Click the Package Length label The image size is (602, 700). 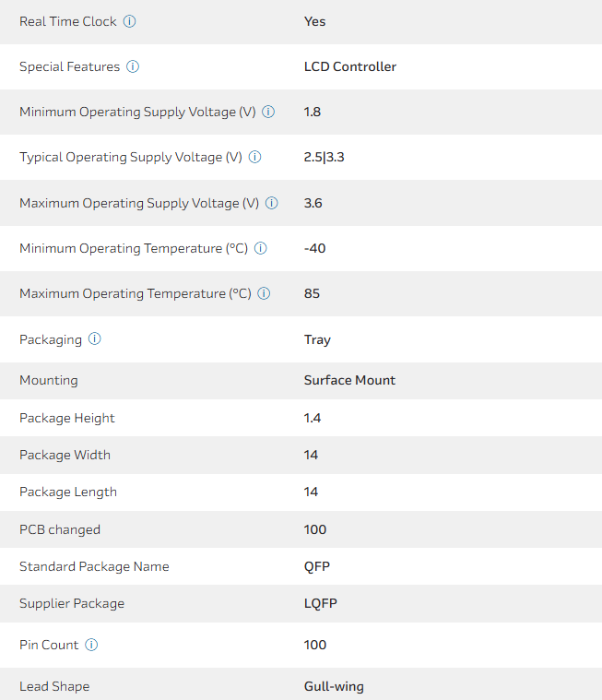pyautogui.click(x=68, y=492)
